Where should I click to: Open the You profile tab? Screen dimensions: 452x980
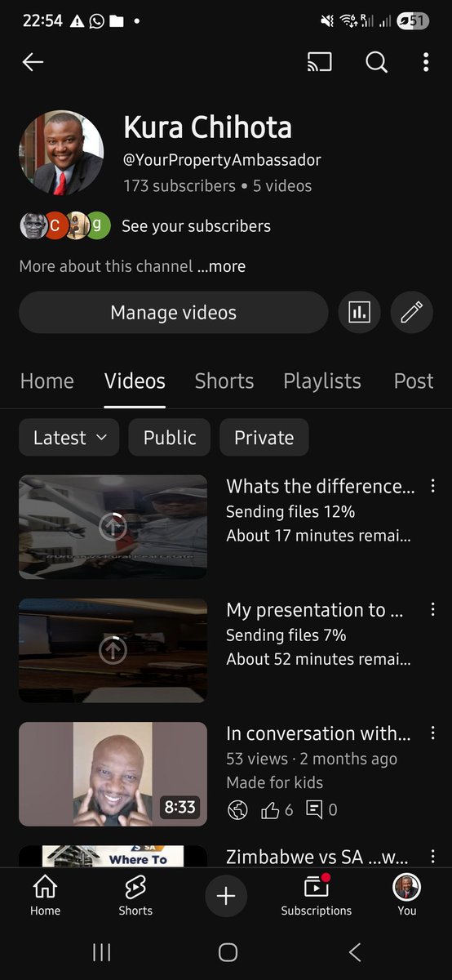tap(407, 896)
